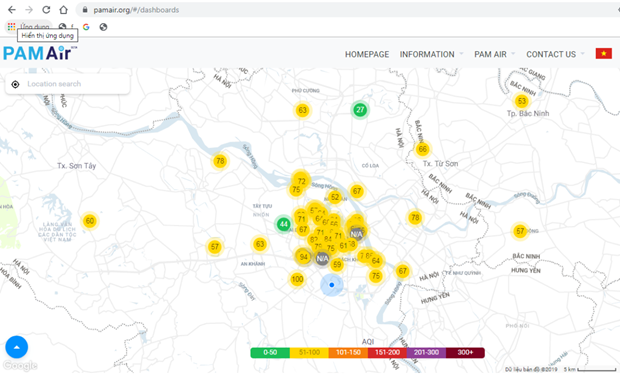The height and width of the screenshot is (374, 620).
Task: Click the blue round up-arrow button
Action: [17, 347]
